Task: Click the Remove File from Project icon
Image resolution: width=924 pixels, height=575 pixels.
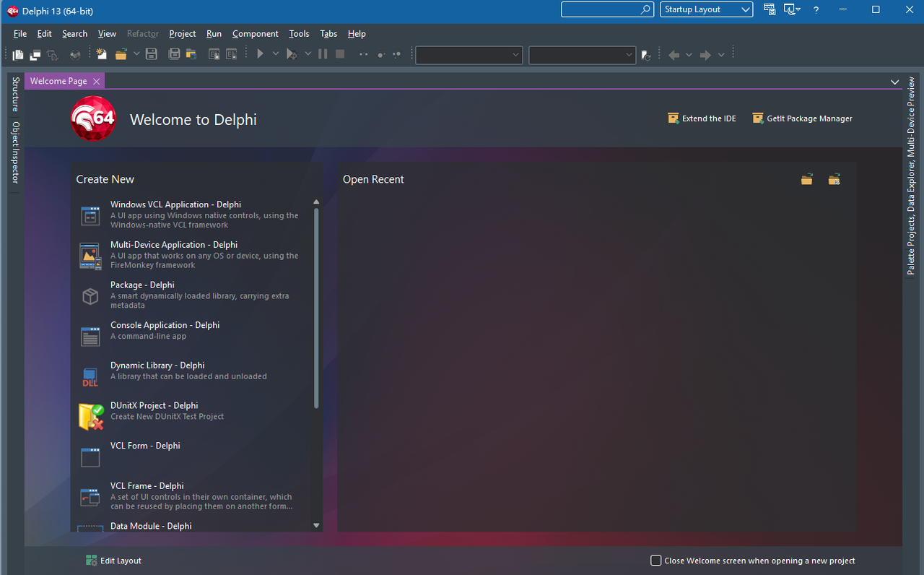Action: [231, 54]
